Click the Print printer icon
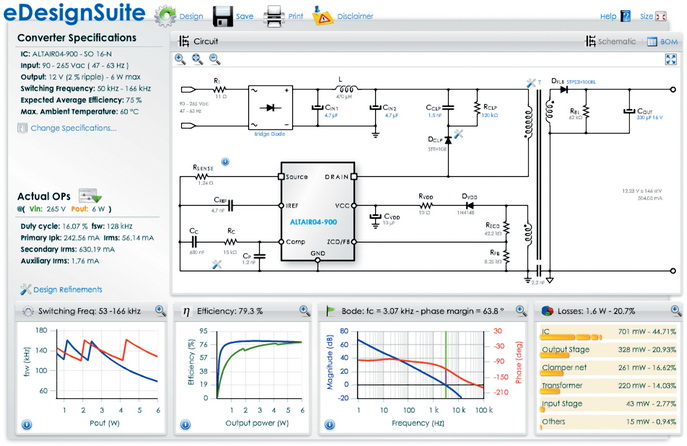The width and height of the screenshot is (687, 446). tap(274, 17)
